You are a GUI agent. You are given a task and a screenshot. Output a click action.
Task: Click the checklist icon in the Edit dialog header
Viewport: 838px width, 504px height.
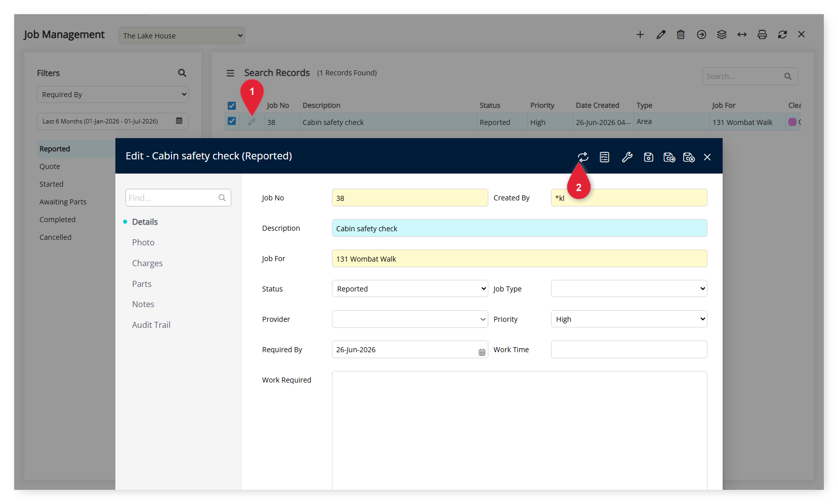pyautogui.click(x=605, y=157)
